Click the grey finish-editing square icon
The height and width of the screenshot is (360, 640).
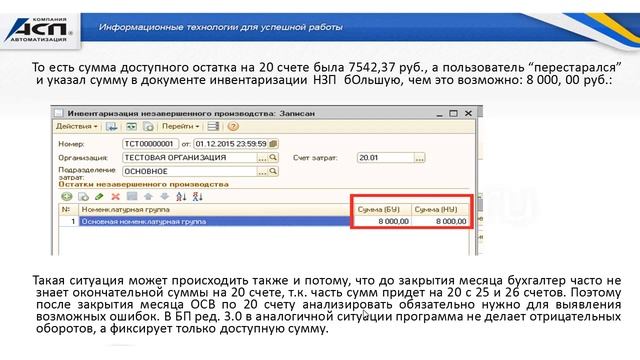(x=132, y=196)
